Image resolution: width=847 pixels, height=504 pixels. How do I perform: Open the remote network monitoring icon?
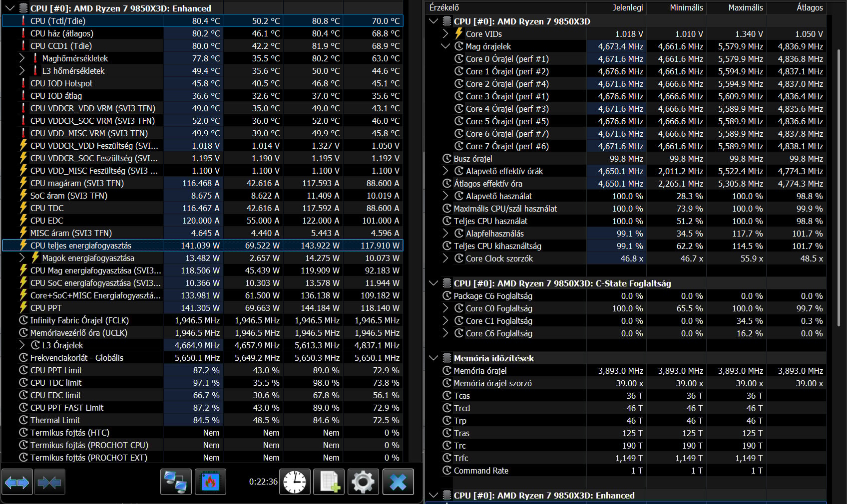click(176, 482)
